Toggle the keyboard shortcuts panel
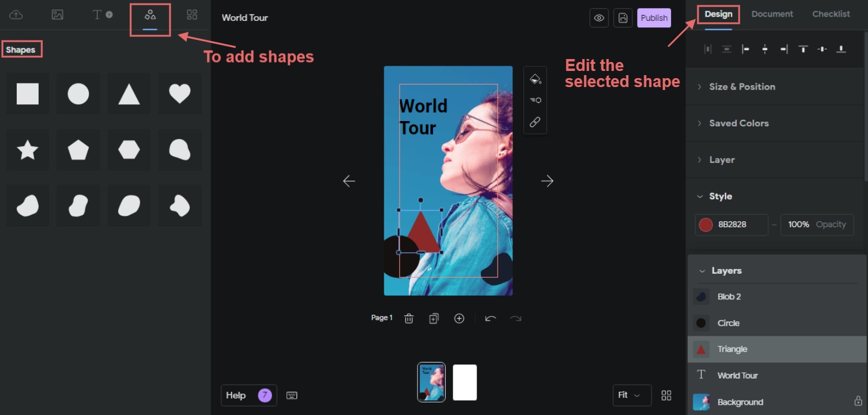The height and width of the screenshot is (415, 868). pos(292,395)
